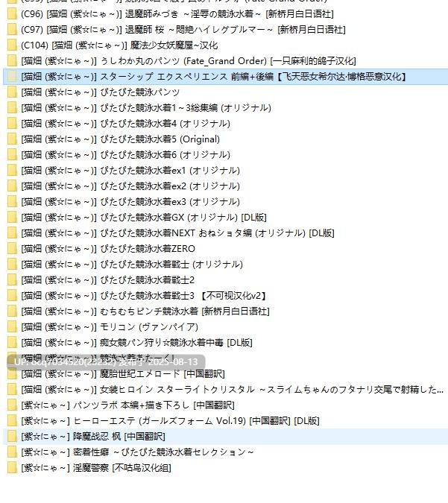The image size is (448, 503).
Task: Select the 競泳水着戦士3【不可视汉化v2】 folder name
Action: coord(144,295)
